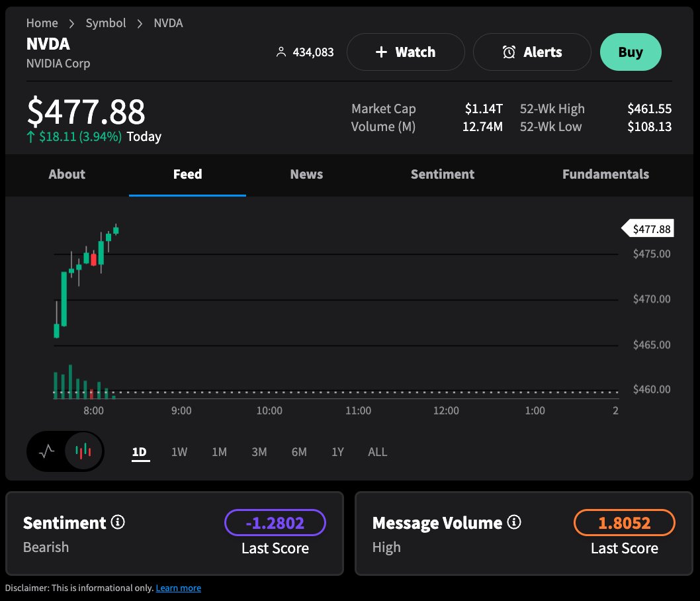
Task: Click chevron after Symbol breadcrumb
Action: point(140,24)
